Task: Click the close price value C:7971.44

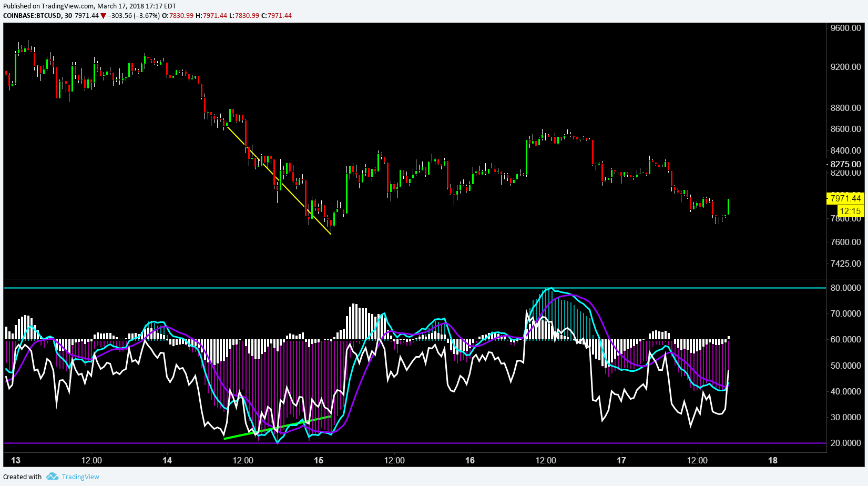Action: (277, 15)
